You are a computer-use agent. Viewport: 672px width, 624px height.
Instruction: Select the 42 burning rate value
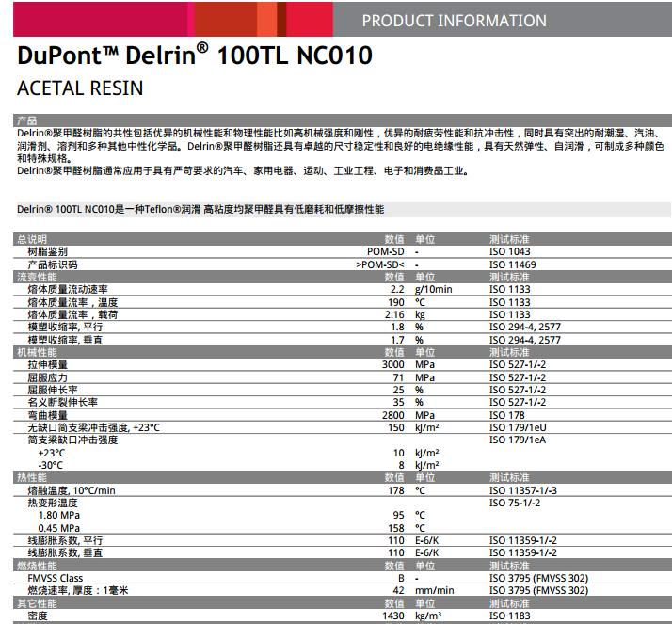point(398,590)
